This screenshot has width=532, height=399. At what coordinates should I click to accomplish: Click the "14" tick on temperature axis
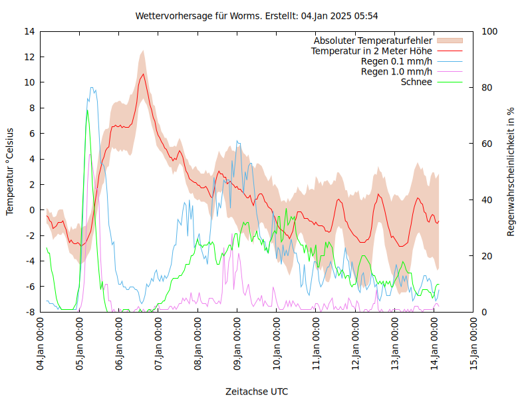pyautogui.click(x=29, y=31)
